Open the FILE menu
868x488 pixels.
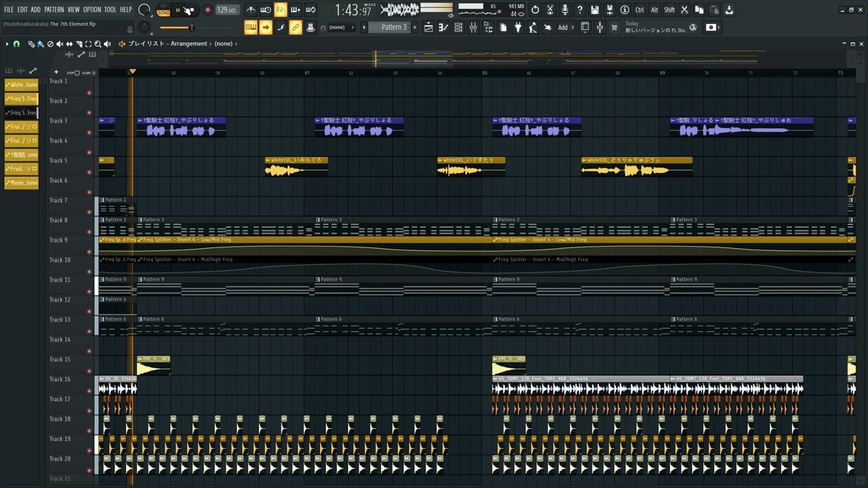(9, 9)
